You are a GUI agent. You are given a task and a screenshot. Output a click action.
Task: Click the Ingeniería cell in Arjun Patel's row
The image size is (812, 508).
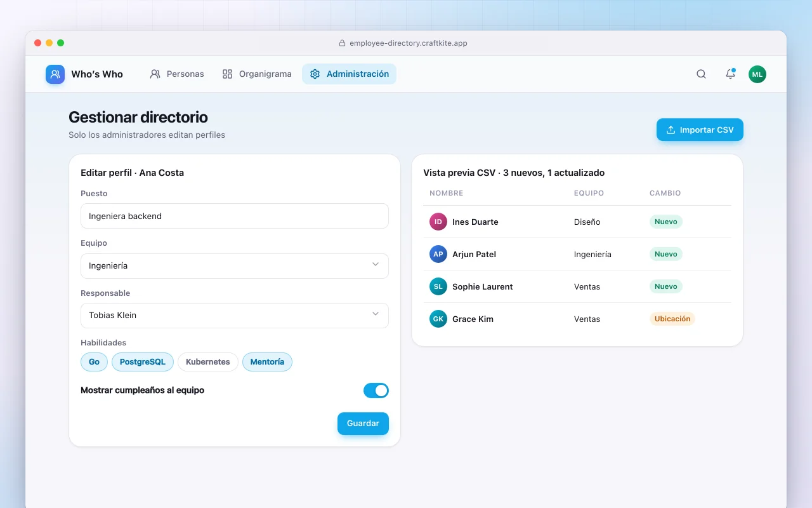593,254
